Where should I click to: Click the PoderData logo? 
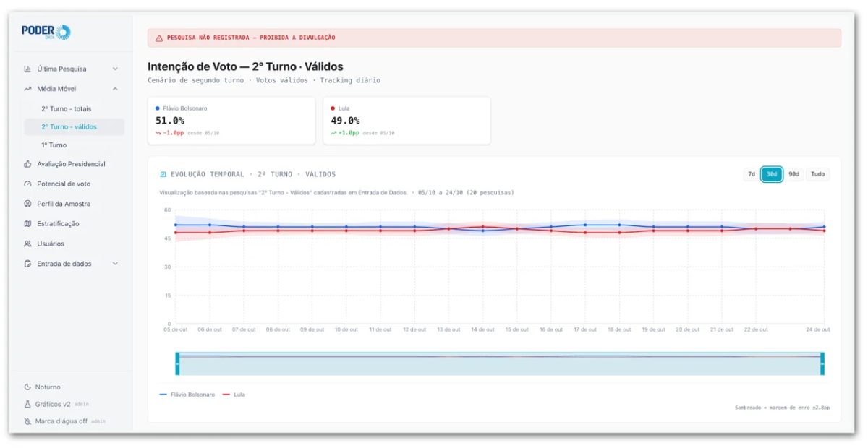point(46,32)
